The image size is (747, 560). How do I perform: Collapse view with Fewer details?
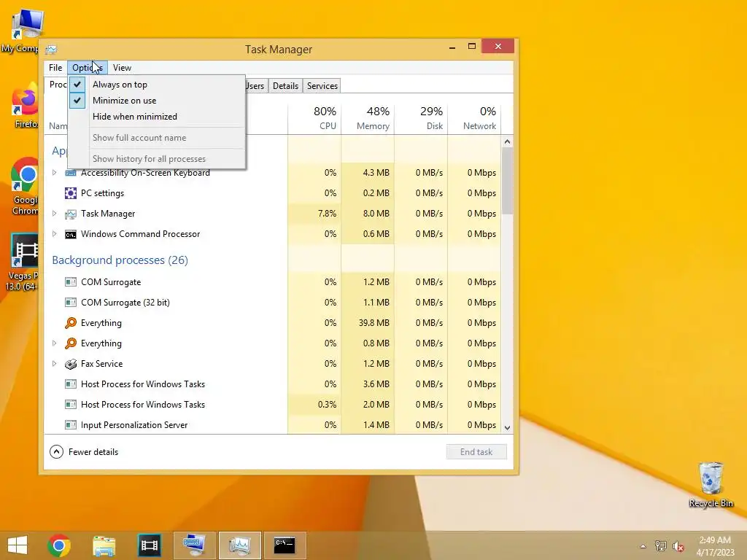tap(85, 452)
